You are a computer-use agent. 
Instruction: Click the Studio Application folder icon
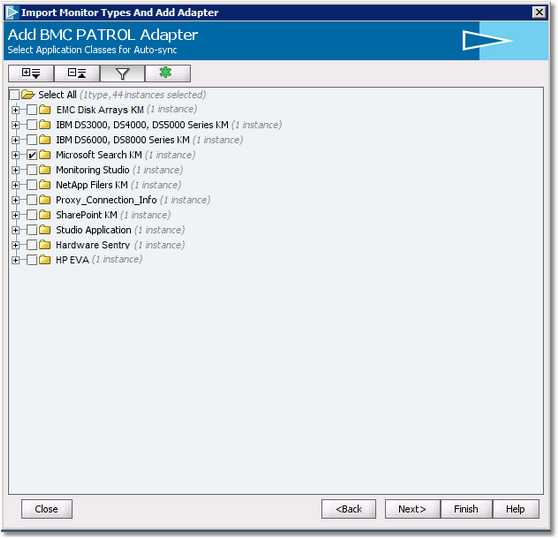tap(45, 229)
